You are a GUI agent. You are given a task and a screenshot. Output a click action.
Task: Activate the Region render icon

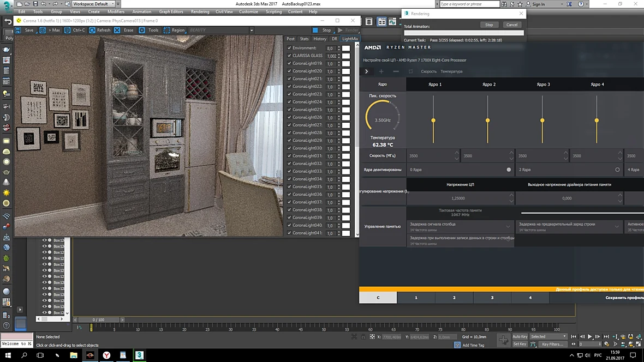[x=166, y=30]
